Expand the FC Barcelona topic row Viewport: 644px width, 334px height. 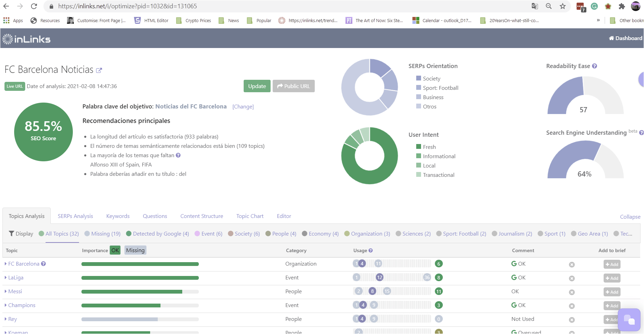(6, 264)
